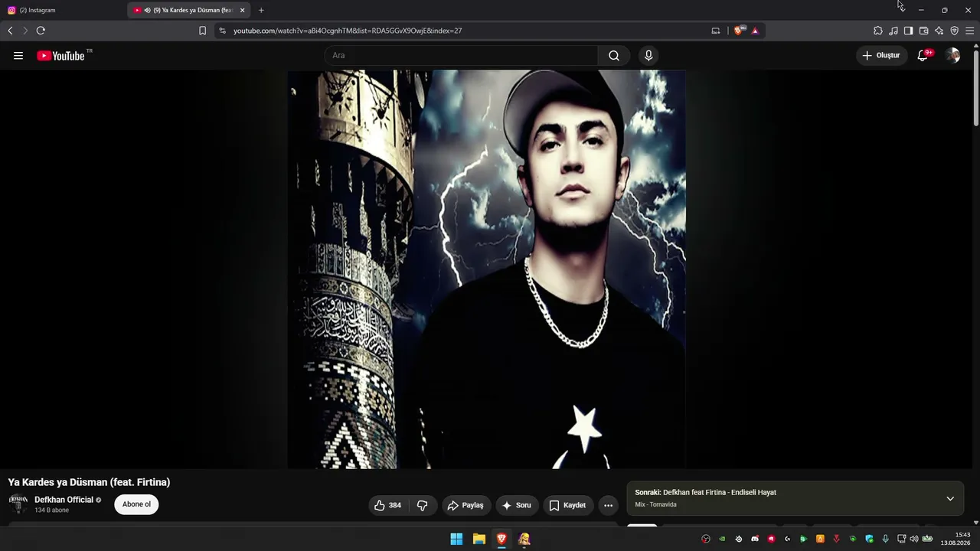Open Discord from the system tray
The width and height of the screenshot is (980, 551).
pyautogui.click(x=755, y=539)
